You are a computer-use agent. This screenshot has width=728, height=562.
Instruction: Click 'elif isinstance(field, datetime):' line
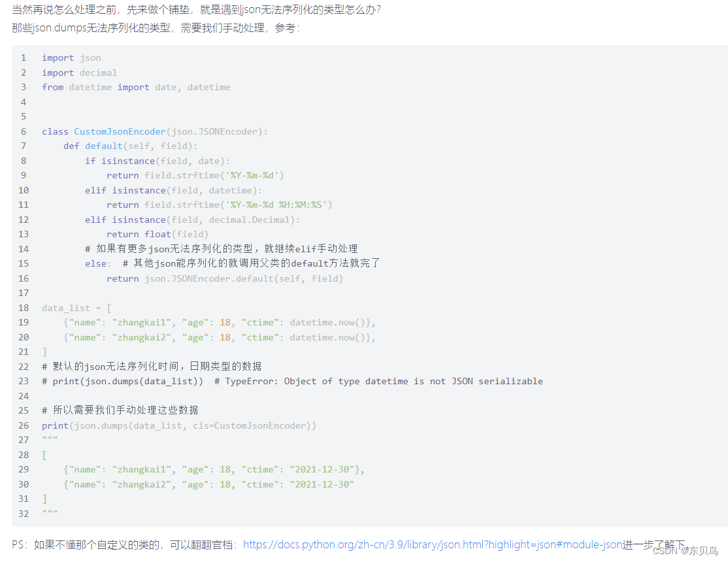coord(174,190)
